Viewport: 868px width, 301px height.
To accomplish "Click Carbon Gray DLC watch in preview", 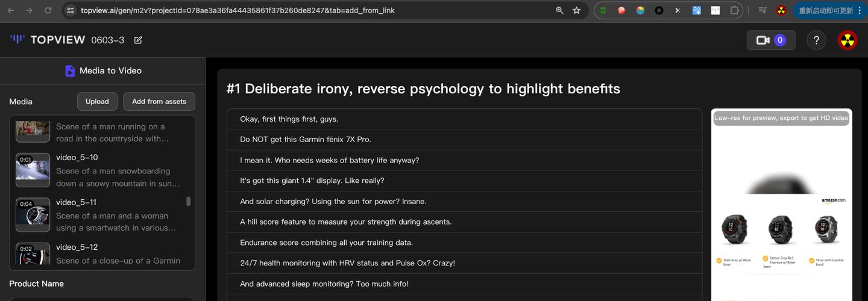I will pyautogui.click(x=781, y=229).
